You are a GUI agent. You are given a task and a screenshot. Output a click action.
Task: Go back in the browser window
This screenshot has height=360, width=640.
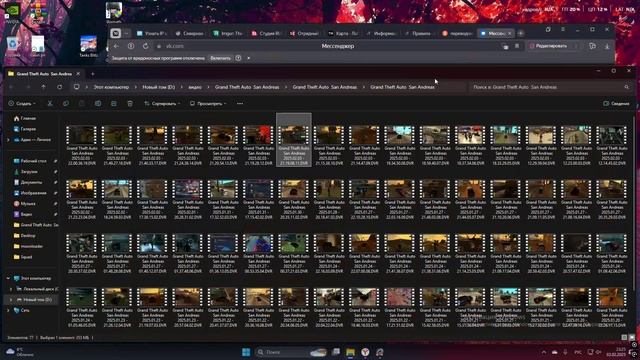[117, 46]
